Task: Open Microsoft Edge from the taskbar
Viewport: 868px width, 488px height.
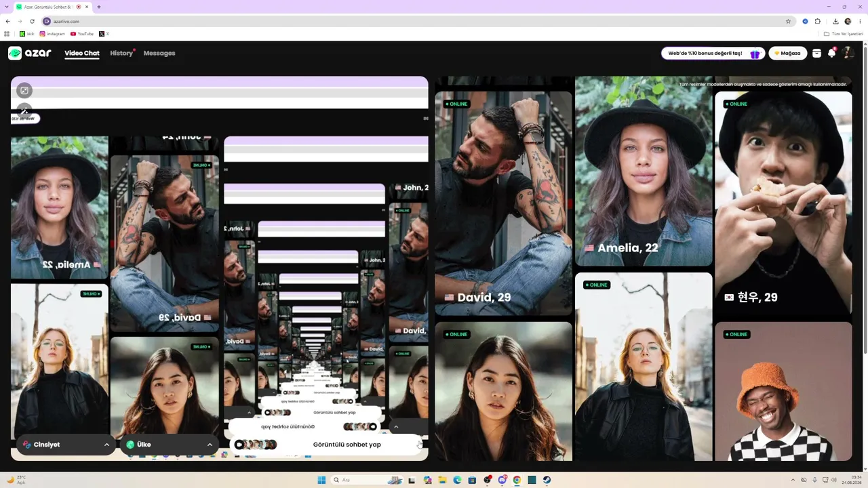Action: coord(457,480)
